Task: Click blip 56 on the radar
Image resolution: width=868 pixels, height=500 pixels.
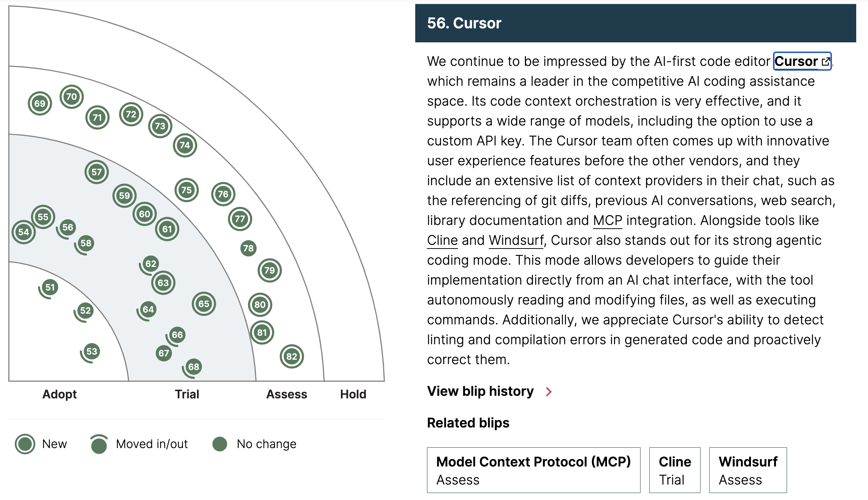Action: pyautogui.click(x=68, y=228)
